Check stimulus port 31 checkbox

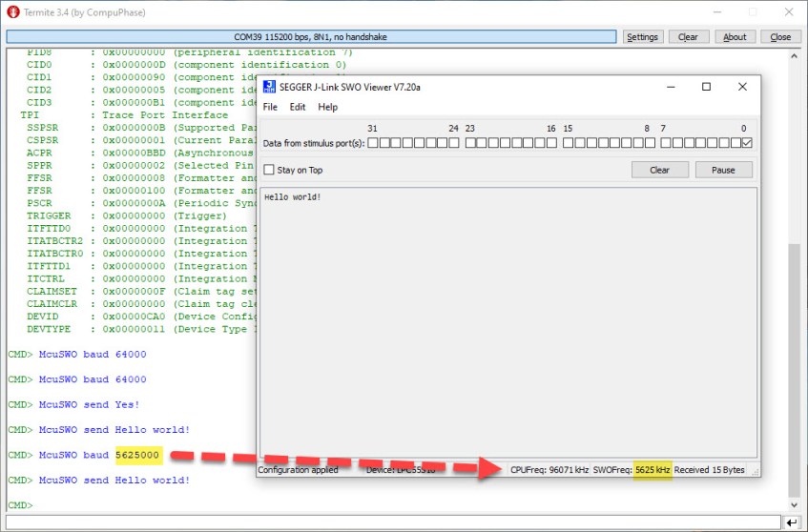coord(373,143)
